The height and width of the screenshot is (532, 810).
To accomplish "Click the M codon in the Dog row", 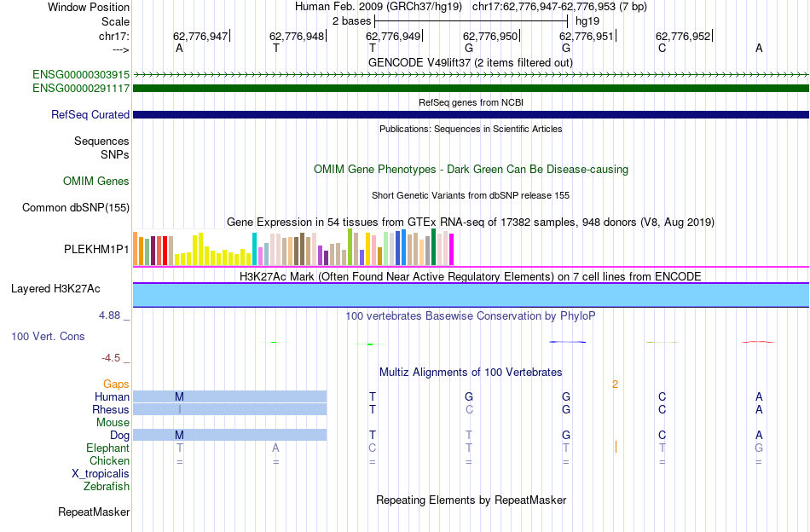I will click(x=179, y=436).
